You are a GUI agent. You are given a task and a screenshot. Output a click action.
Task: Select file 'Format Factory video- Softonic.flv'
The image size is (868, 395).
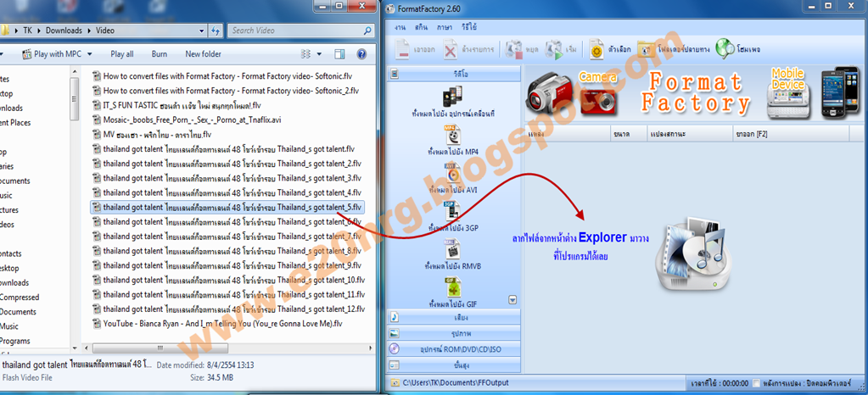pos(222,75)
